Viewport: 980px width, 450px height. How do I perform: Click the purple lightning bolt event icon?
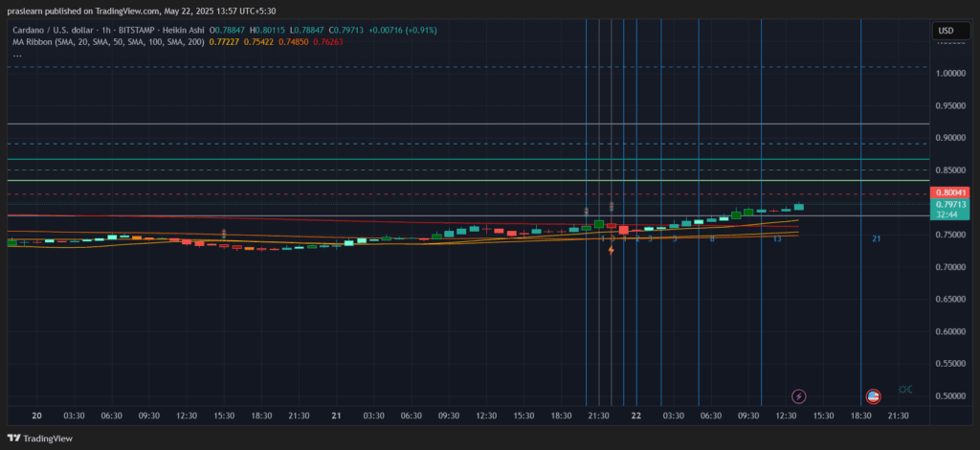798,396
